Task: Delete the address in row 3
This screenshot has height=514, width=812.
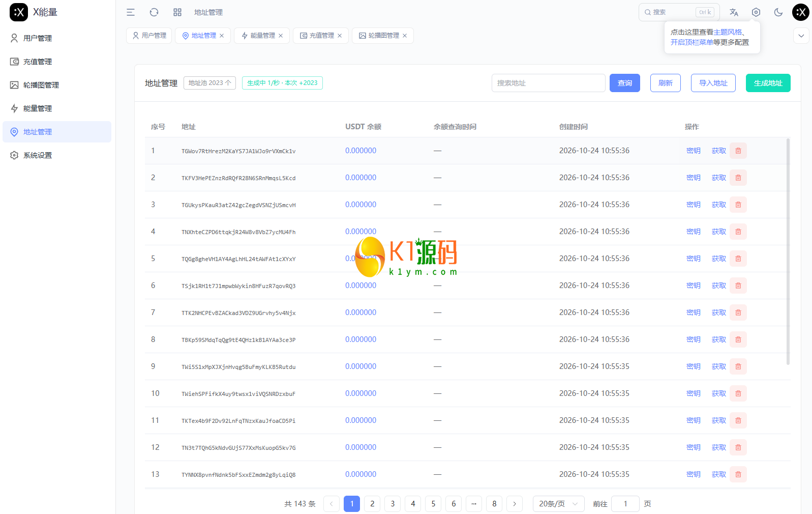Action: click(738, 205)
